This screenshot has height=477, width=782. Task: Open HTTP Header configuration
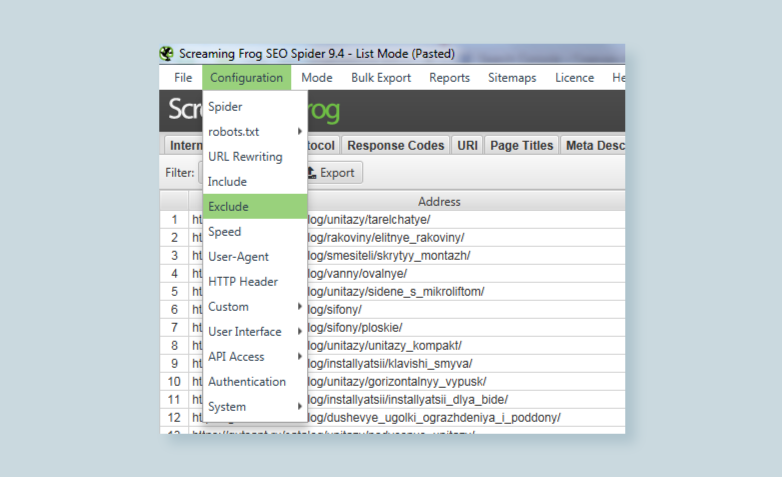[x=255, y=281]
